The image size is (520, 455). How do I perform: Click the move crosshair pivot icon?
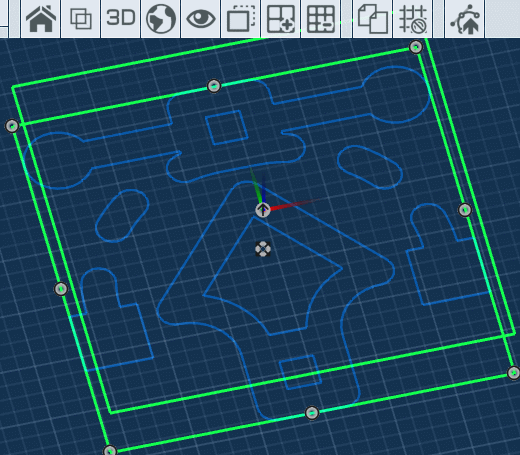point(263,249)
